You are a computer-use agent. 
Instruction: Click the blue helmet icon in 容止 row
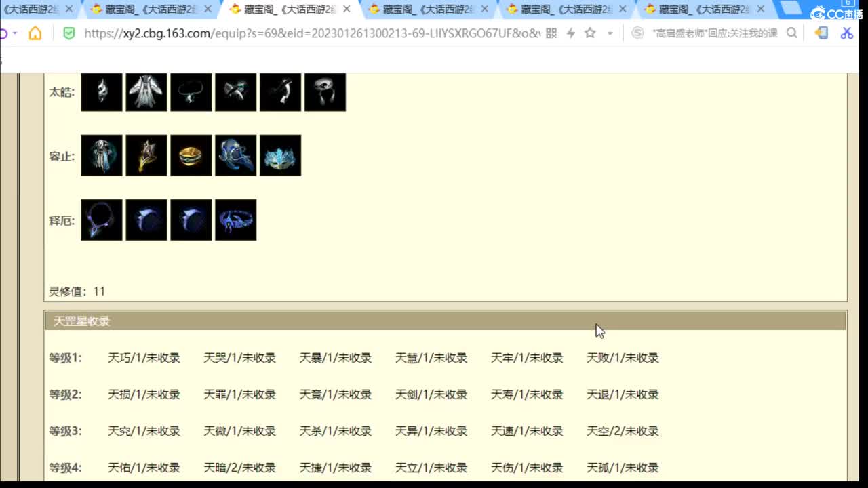pyautogui.click(x=236, y=155)
